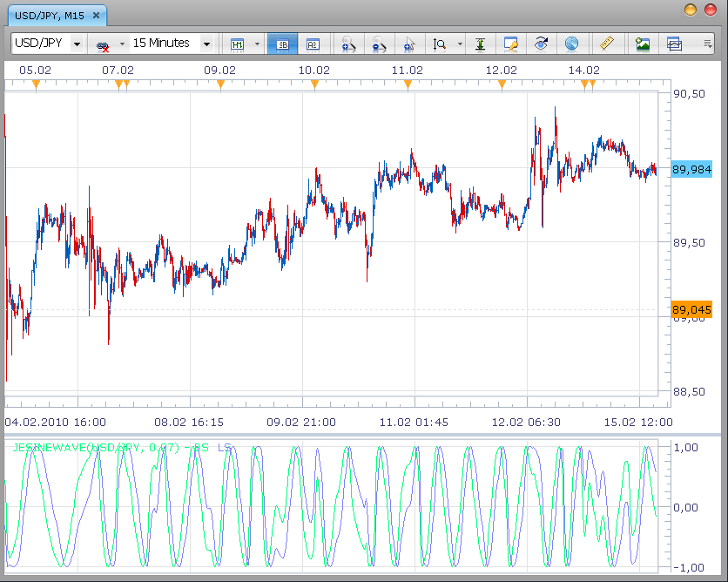Click the chain link tool with red X

coord(102,45)
